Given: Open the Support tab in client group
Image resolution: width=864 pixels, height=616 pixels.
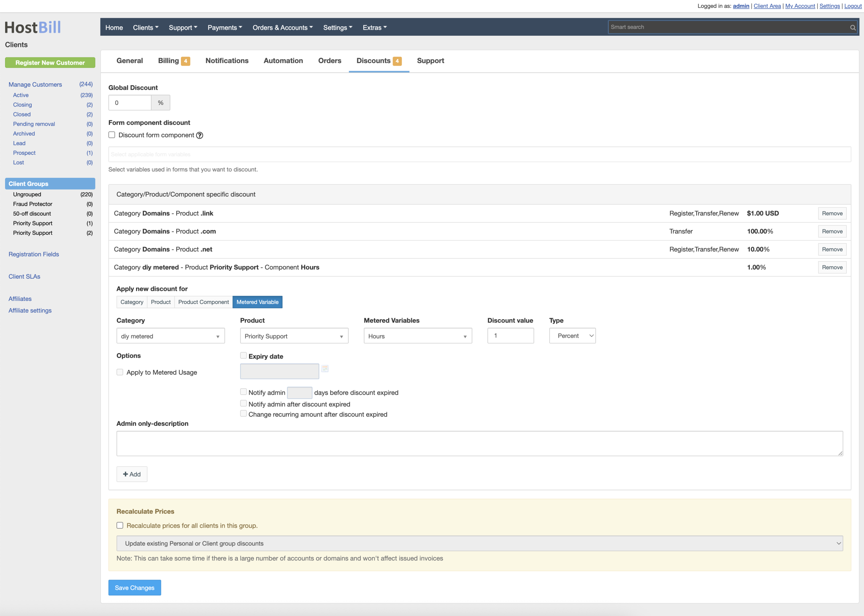Looking at the screenshot, I should (x=431, y=61).
